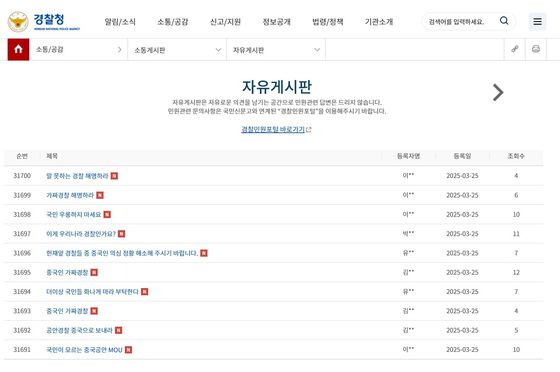Screen dimensions: 560x372
Task: Click the date in row 31700
Action: click(x=462, y=176)
